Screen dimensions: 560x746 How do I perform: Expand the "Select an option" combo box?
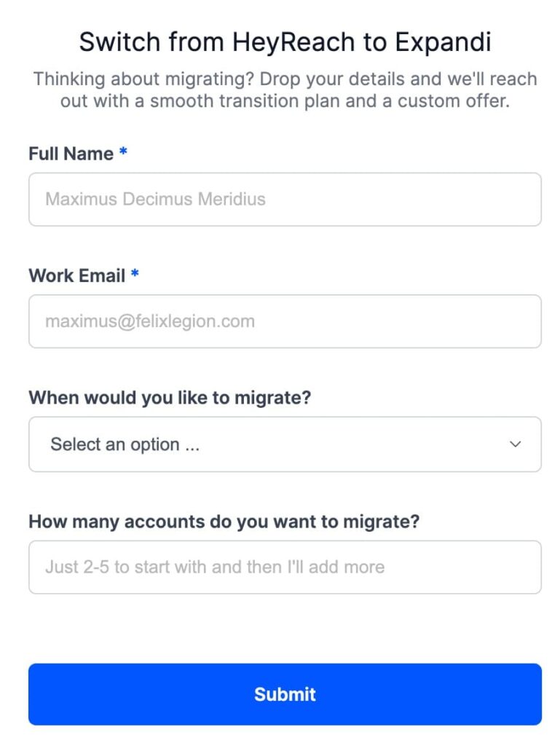click(285, 444)
